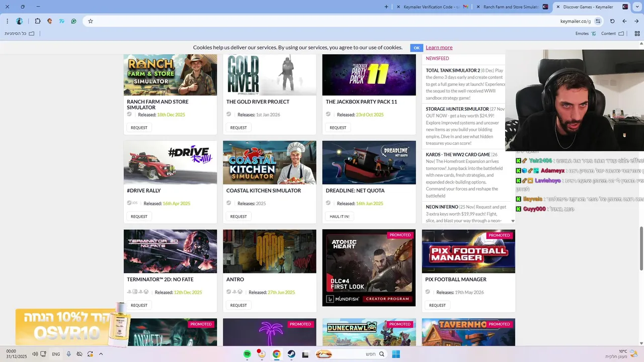
Task: Open the Pix Football Manager cover image
Action: (x=468, y=251)
